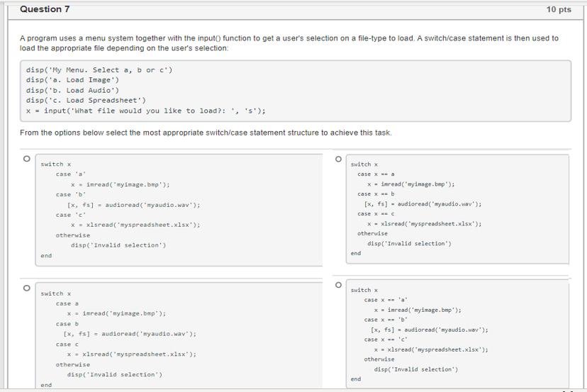
Task: Click the 'A program uses a menu system' paragraph
Action: pos(289,43)
